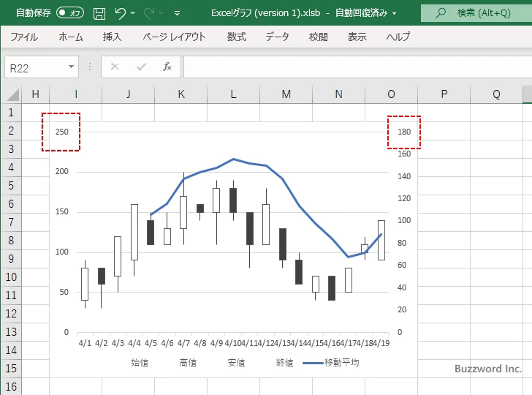
Task: Select row 1 header
Action: pyautogui.click(x=11, y=113)
